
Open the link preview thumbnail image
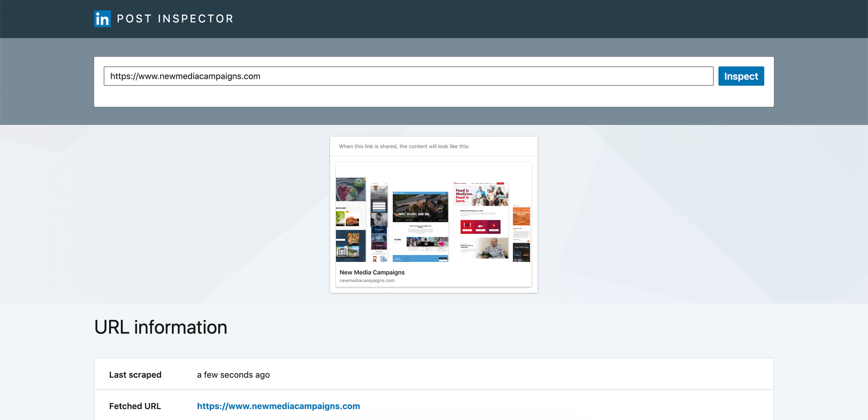click(434, 212)
